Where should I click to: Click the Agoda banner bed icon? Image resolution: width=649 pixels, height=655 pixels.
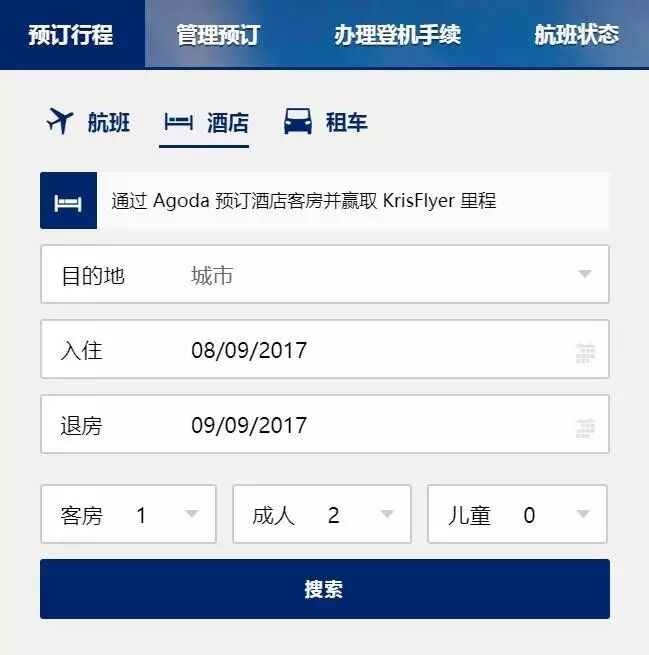[x=68, y=201]
